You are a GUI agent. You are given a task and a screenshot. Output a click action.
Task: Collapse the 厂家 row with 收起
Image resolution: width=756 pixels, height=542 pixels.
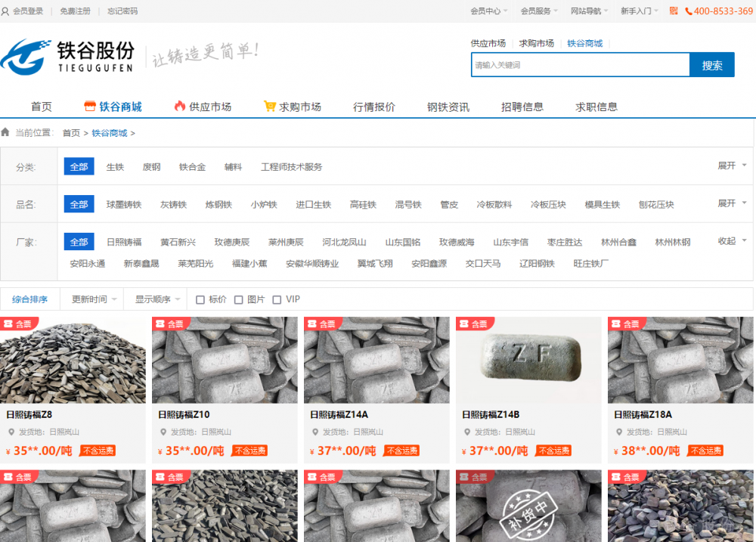tap(731, 241)
